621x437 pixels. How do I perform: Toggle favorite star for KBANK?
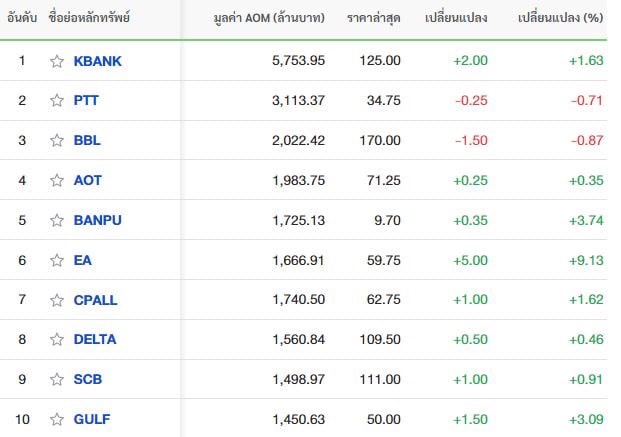click(57, 61)
